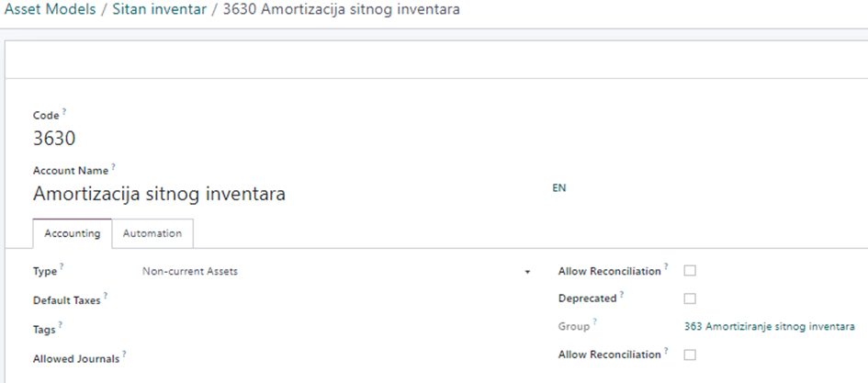Open the Sitan inventar breadcrumb link
Image resolution: width=868 pixels, height=383 pixels.
[x=156, y=10]
